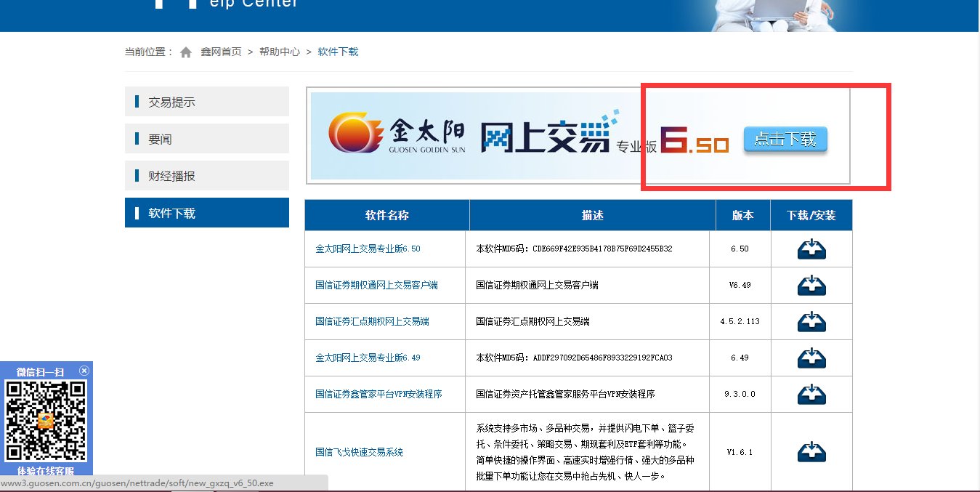Image resolution: width=980 pixels, height=492 pixels.
Task: Close the 微信扫一扫 popup
Action: (x=84, y=370)
